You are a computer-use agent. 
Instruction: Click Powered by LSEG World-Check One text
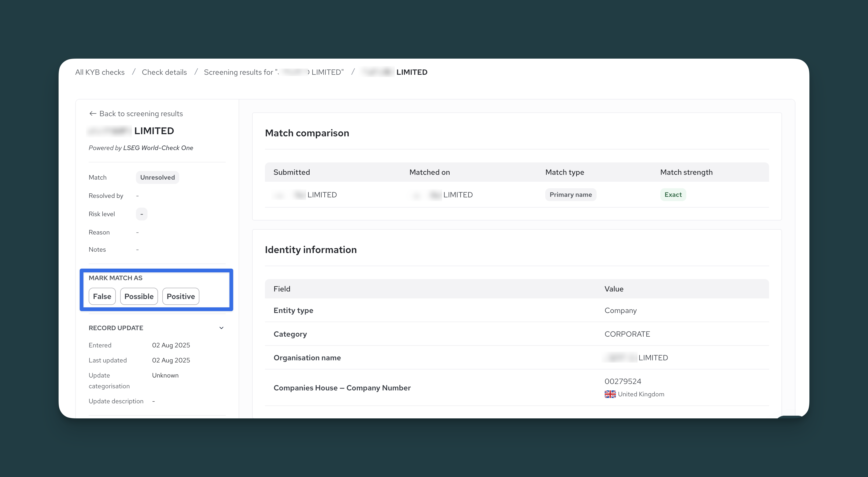(141, 148)
